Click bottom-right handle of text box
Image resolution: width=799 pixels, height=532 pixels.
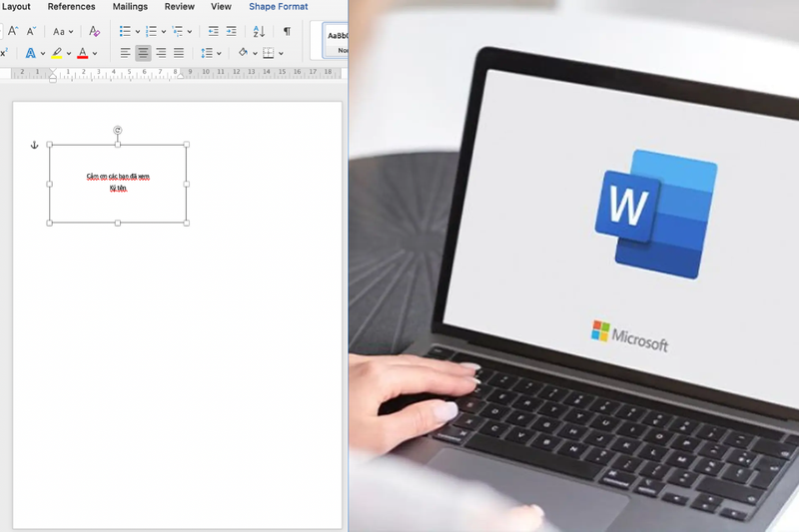[x=187, y=223]
